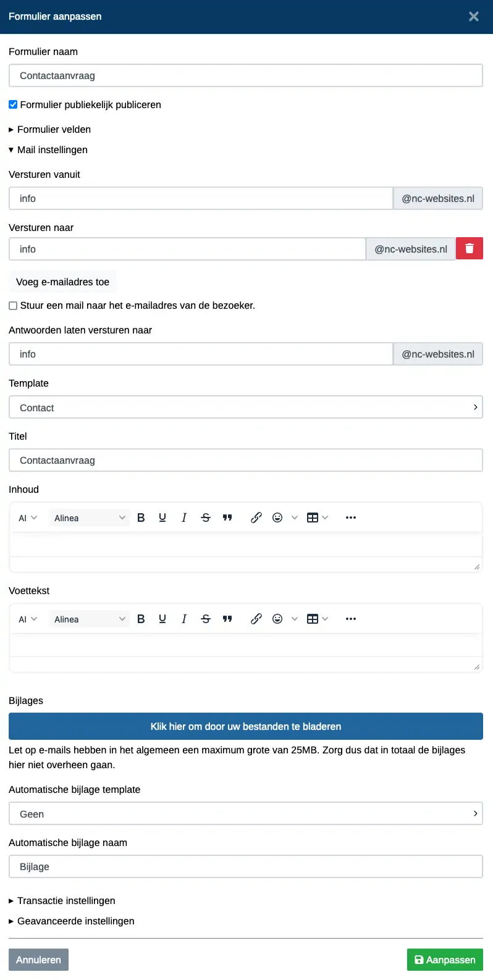Viewport: 493px width, 980px height.
Task: Click the Underline icon in Inhoud editor
Action: [162, 517]
